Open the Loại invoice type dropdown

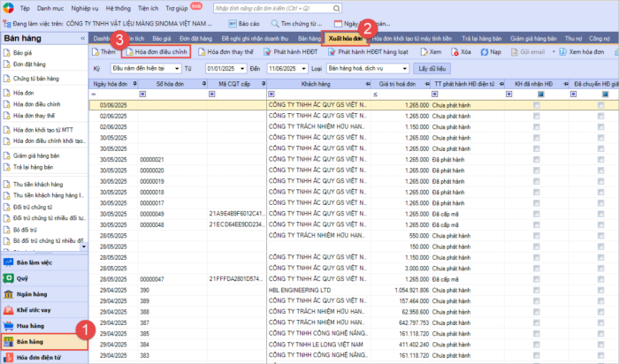click(x=404, y=67)
